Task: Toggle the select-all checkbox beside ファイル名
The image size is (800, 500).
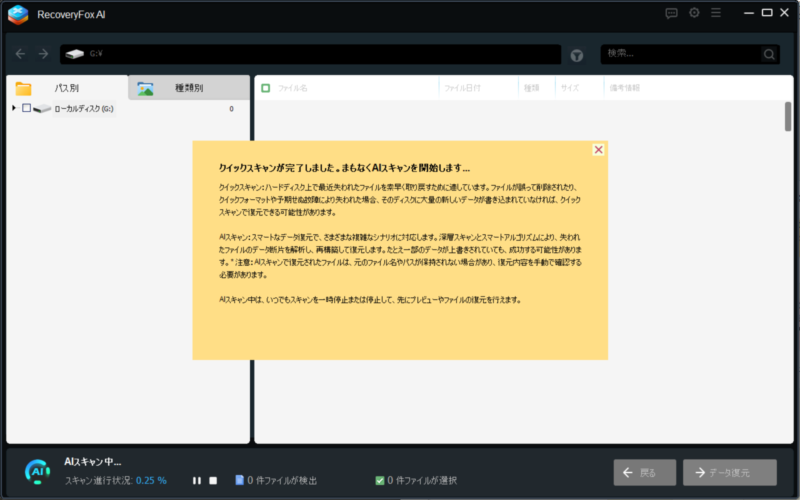Action: coord(266,88)
